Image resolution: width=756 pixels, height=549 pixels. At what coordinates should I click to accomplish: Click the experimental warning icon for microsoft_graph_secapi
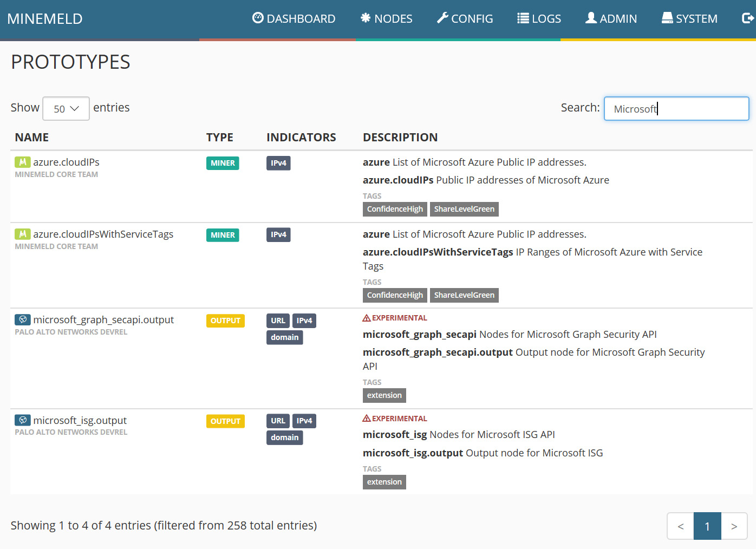(367, 318)
